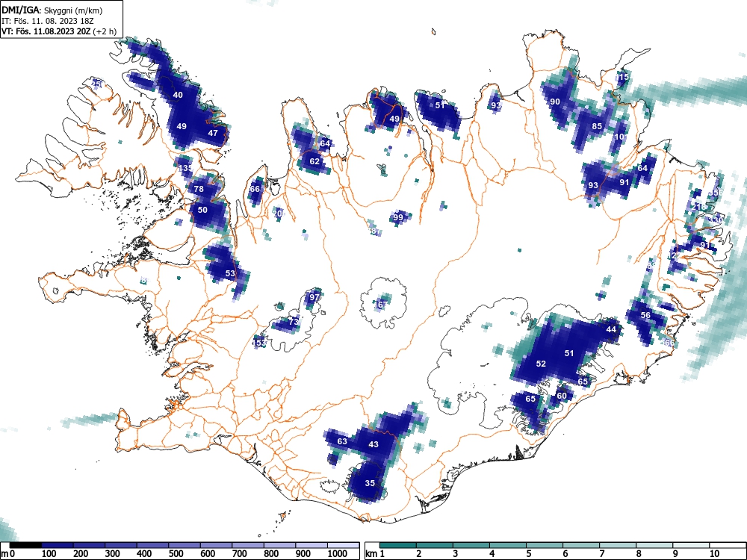Image resolution: width=747 pixels, height=560 pixels.
Task: Click the '7' label in the km legend
Action: pos(601,553)
